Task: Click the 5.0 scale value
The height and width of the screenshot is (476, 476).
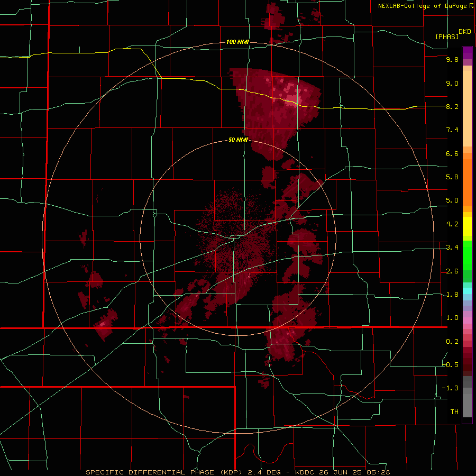Action: pyautogui.click(x=452, y=200)
